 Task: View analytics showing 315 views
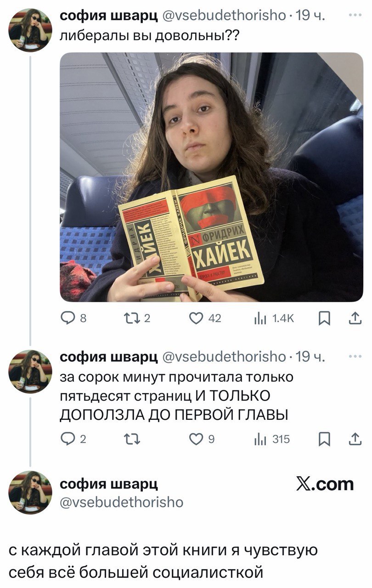coord(272,440)
